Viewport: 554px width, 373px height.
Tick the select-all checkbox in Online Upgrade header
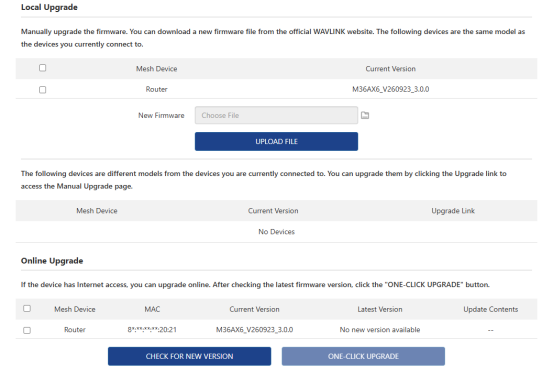pos(27,308)
